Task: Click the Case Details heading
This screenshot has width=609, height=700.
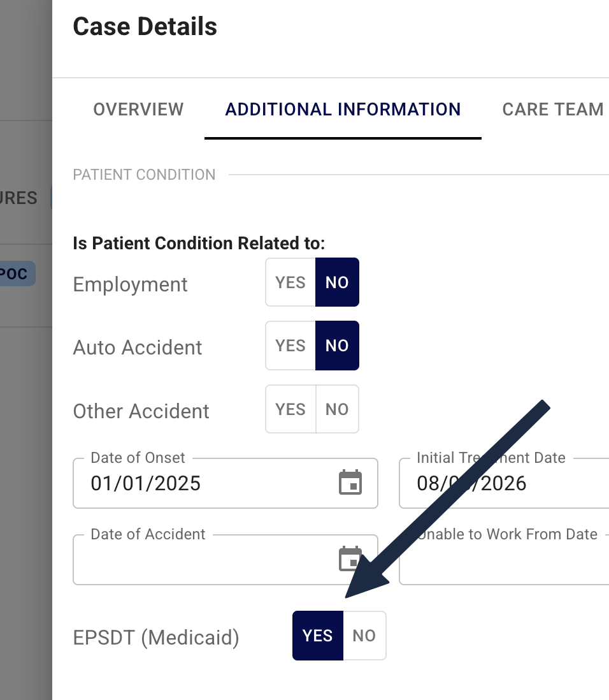Action: pos(145,26)
